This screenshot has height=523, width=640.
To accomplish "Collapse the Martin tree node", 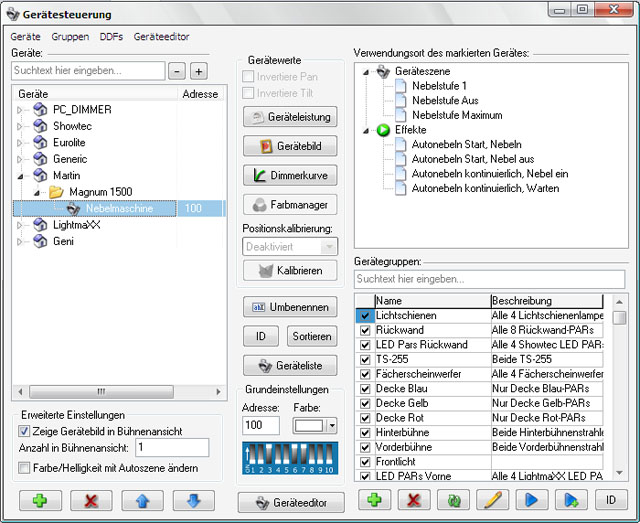I will (x=19, y=175).
